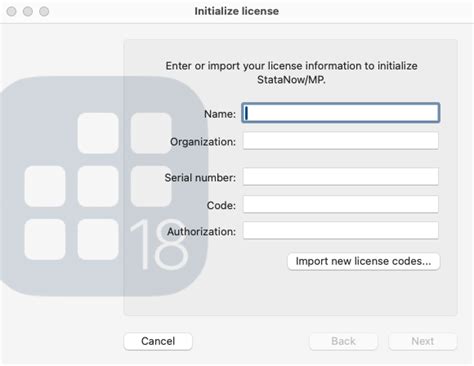The width and height of the screenshot is (474, 366).
Task: Cancel the license initialization
Action: tap(158, 341)
